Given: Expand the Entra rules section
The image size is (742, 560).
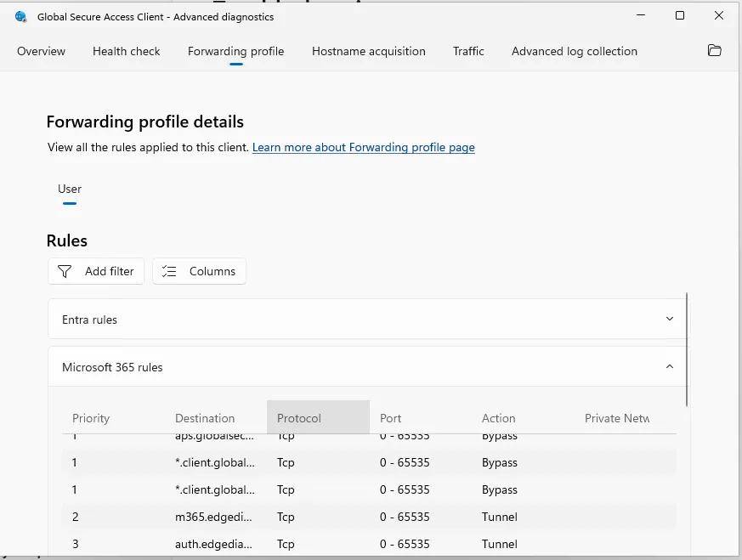Looking at the screenshot, I should tap(670, 319).
